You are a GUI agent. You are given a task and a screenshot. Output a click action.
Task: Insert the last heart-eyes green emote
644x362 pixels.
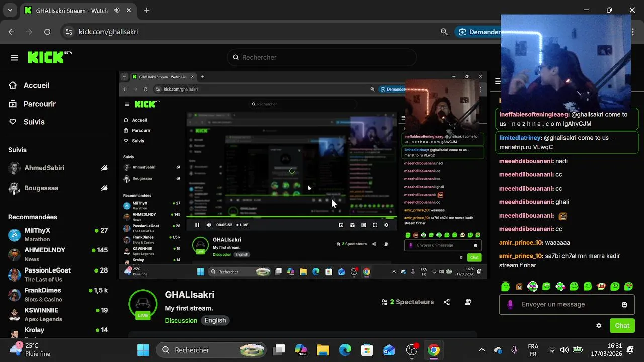point(628,287)
